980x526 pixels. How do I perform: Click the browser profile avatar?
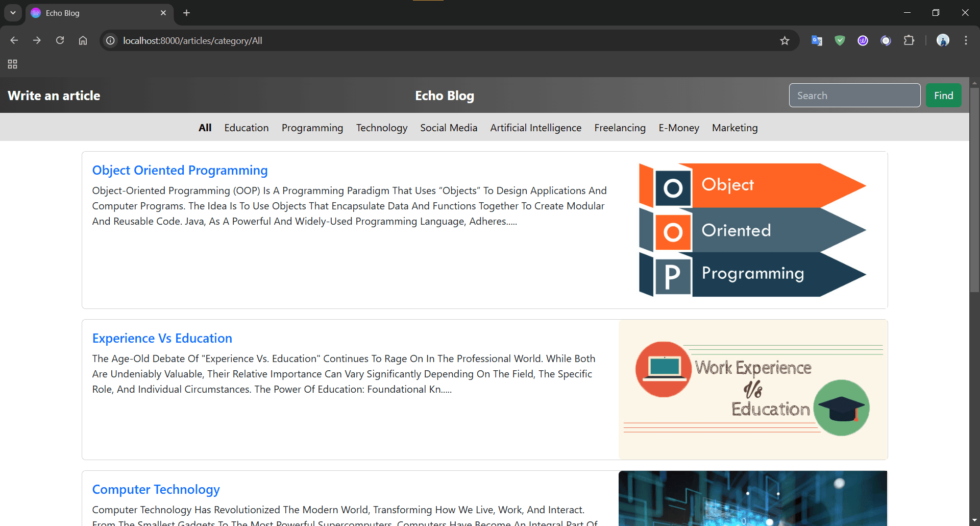coord(943,40)
